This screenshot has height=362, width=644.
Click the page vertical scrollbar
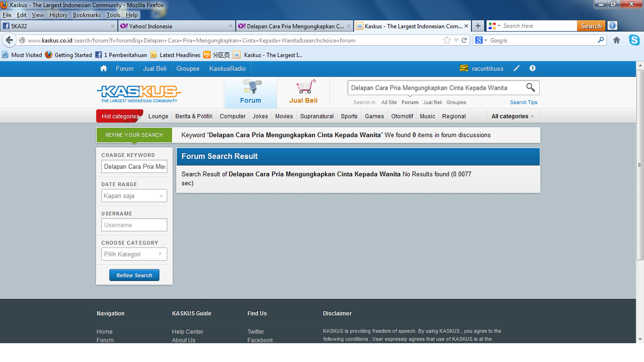point(639,164)
